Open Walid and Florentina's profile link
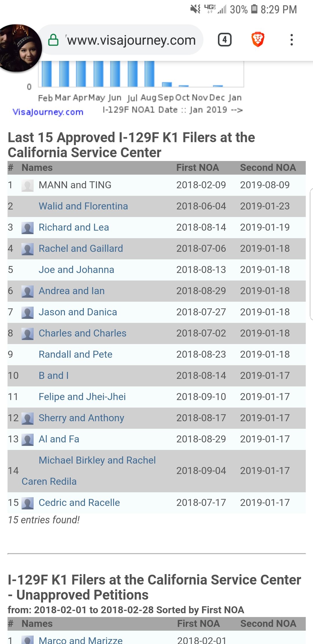313x644 pixels. pos(83,206)
